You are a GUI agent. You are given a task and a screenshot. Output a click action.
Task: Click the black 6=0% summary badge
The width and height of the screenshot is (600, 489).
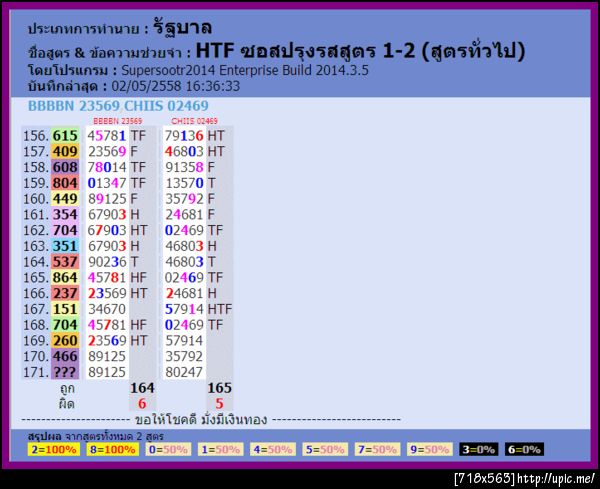click(x=524, y=450)
